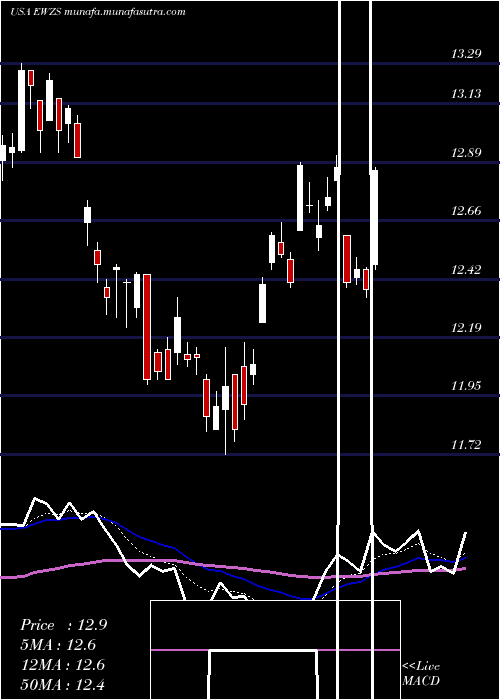Viewport: 500px width, 700px height.
Task: Click the pink line in the MACD box
Action: point(275,650)
